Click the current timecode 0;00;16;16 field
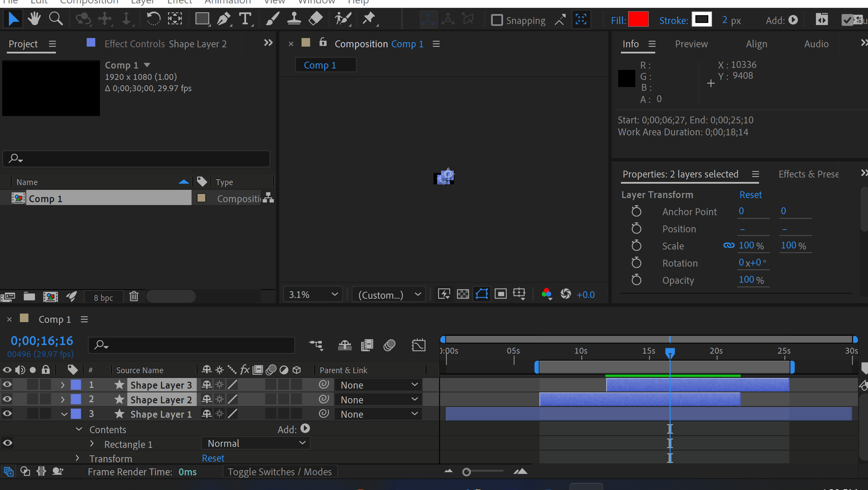The width and height of the screenshot is (868, 490). tap(42, 341)
